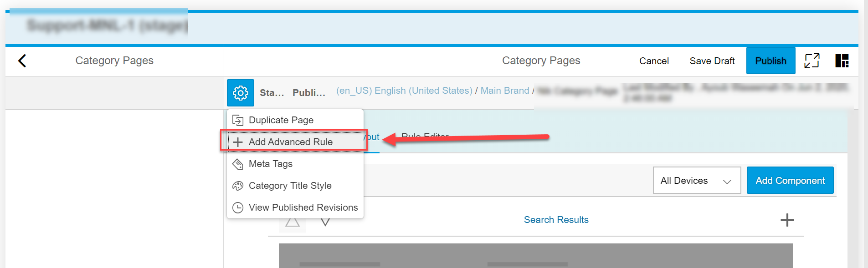The image size is (868, 268).
Task: Click the Add Component button
Action: click(x=790, y=181)
